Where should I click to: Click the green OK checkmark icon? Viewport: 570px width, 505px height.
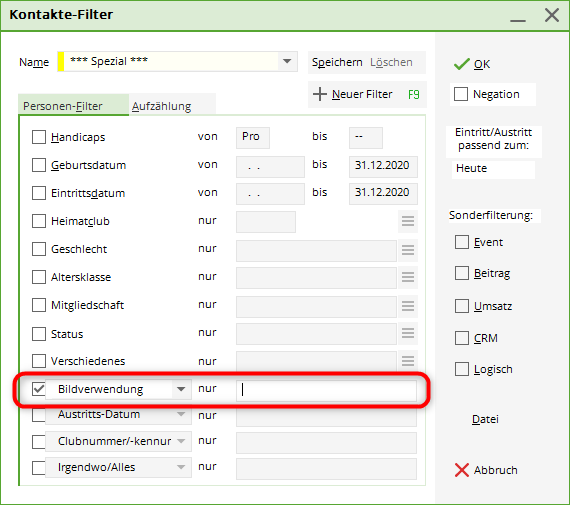pos(462,64)
